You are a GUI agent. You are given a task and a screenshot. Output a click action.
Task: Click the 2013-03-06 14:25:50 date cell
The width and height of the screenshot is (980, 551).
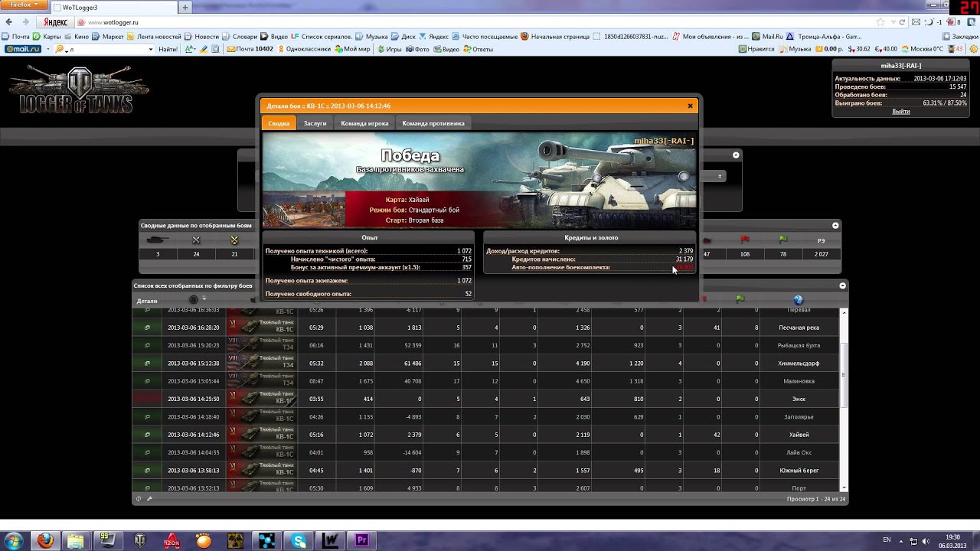[194, 399]
